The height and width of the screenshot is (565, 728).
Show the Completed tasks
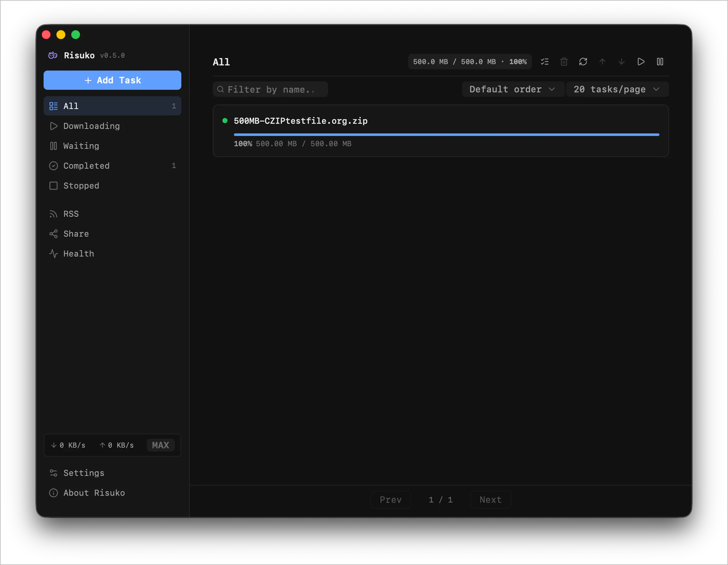[x=112, y=166]
